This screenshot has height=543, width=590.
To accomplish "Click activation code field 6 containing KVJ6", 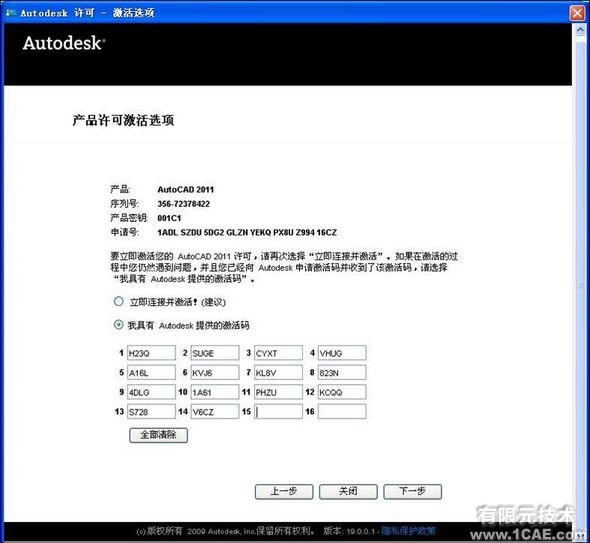I will coord(215,373).
